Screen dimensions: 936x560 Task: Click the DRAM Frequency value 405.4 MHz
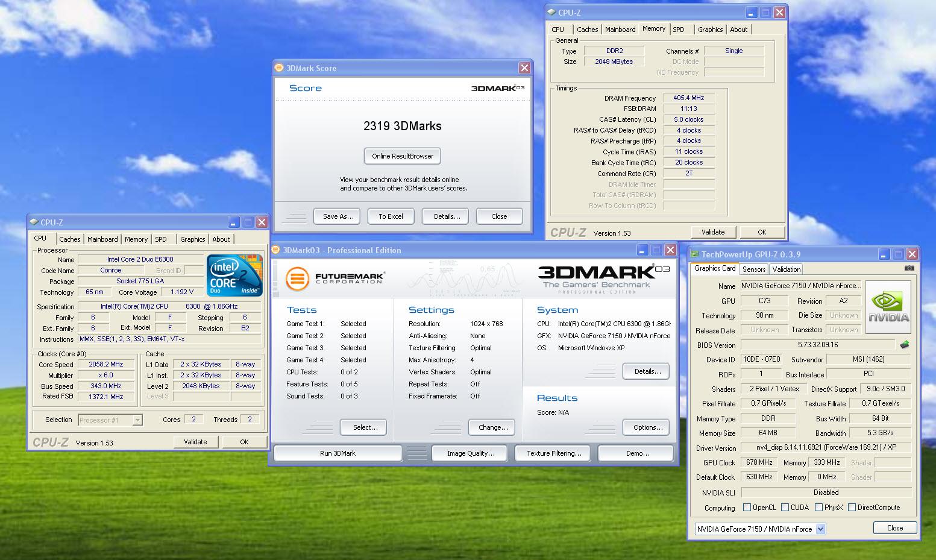click(x=689, y=98)
